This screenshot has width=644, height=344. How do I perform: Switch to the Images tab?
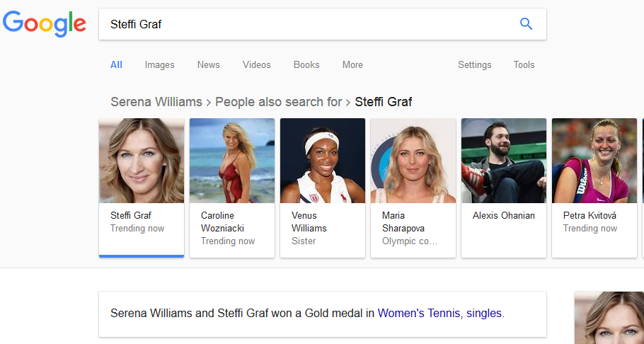coord(159,64)
